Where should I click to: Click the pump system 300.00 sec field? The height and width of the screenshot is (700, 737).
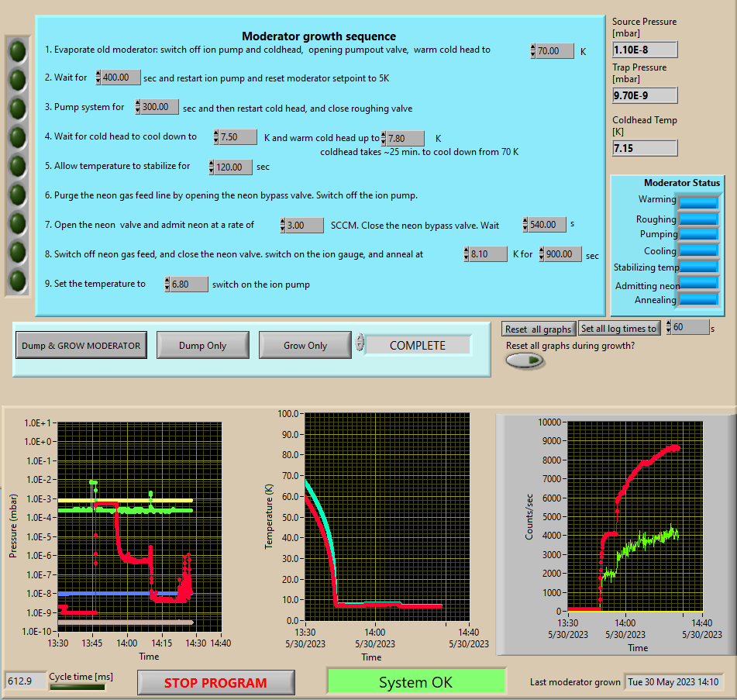click(160, 107)
